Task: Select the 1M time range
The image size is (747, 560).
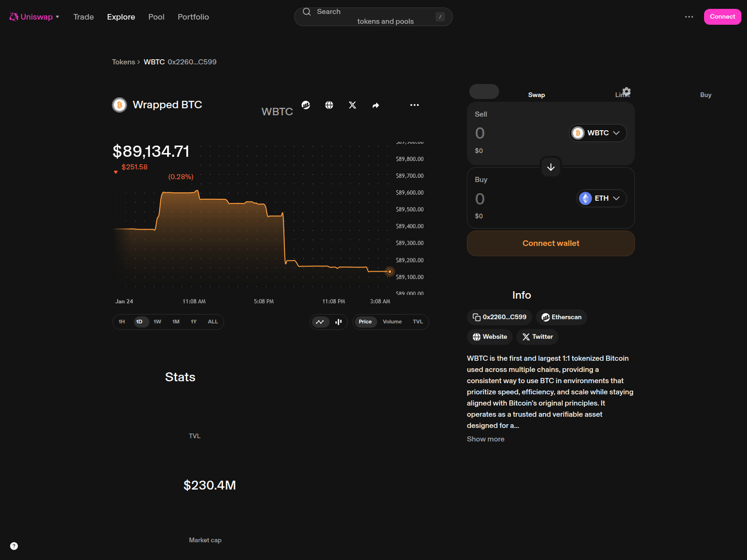Action: 176,322
